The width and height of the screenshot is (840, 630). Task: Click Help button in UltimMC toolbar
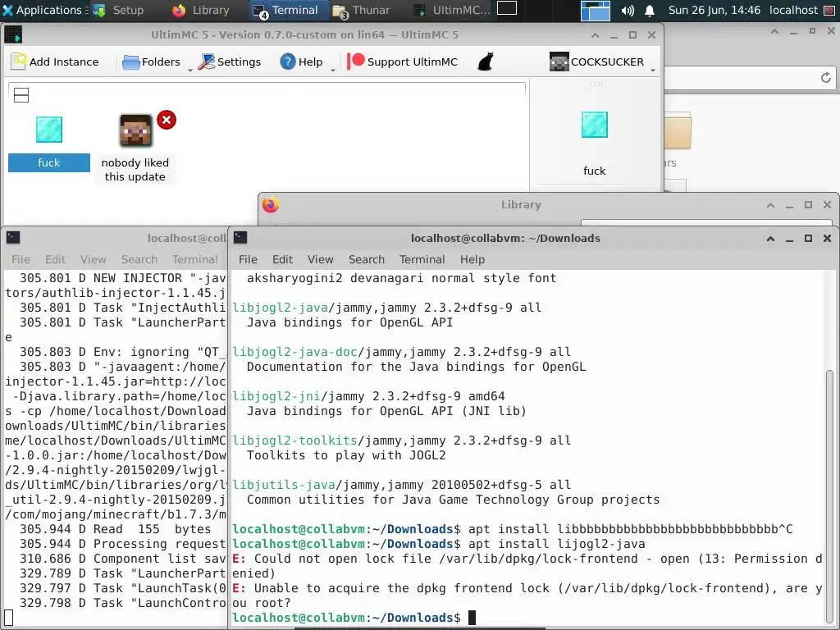[x=302, y=62]
